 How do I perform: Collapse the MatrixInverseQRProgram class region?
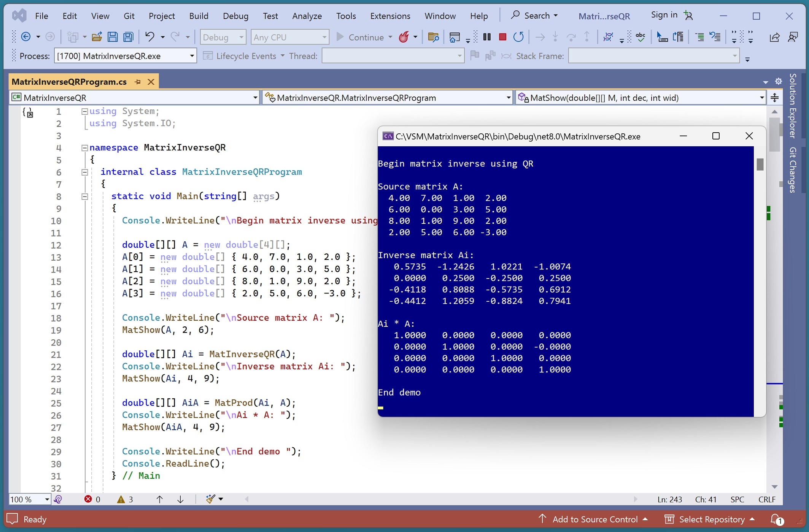coord(85,172)
